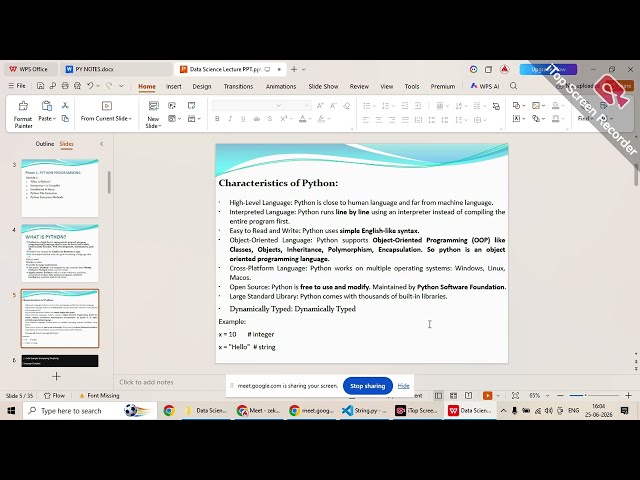Open the Windows Start button
The height and width of the screenshot is (480, 640).
(11, 411)
